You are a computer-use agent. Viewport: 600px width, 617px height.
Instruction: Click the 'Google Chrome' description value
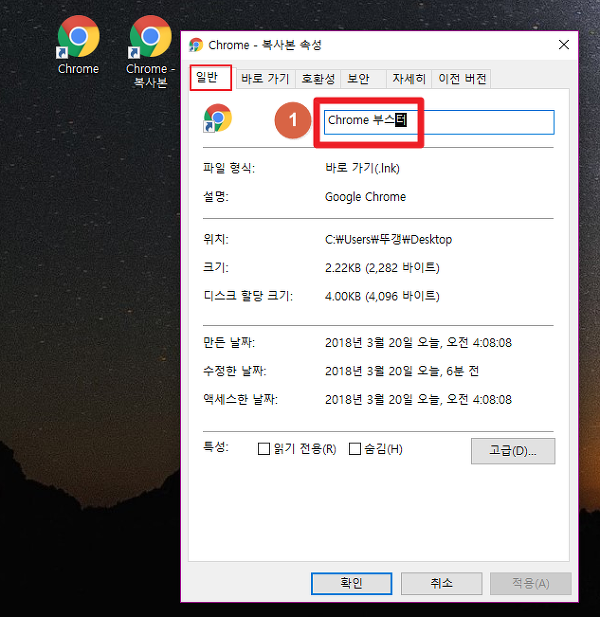coord(365,197)
